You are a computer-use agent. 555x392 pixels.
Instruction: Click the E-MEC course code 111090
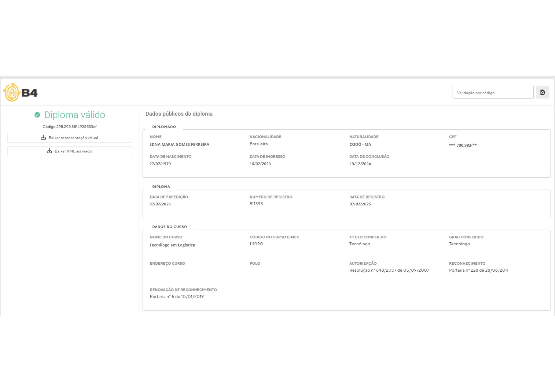click(256, 244)
